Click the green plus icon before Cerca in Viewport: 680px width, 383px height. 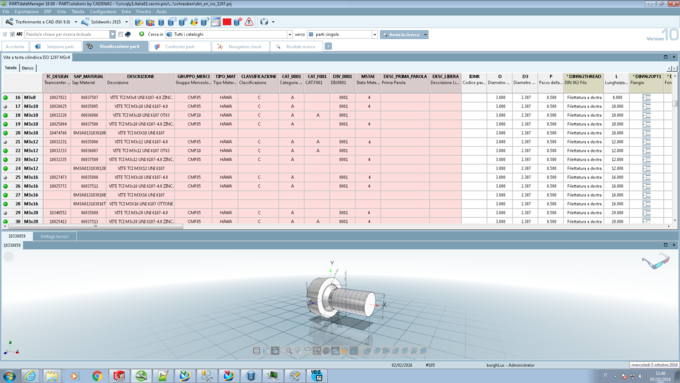pos(141,34)
